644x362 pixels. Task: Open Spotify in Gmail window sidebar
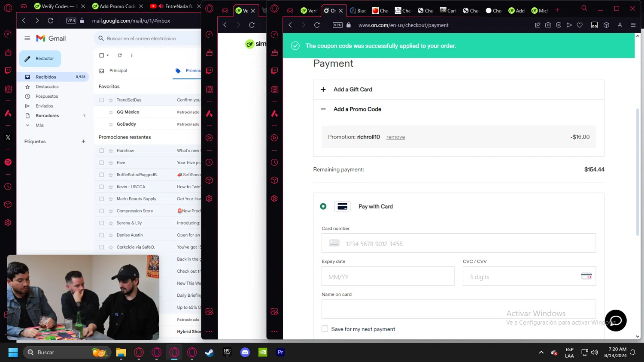tap(8, 162)
